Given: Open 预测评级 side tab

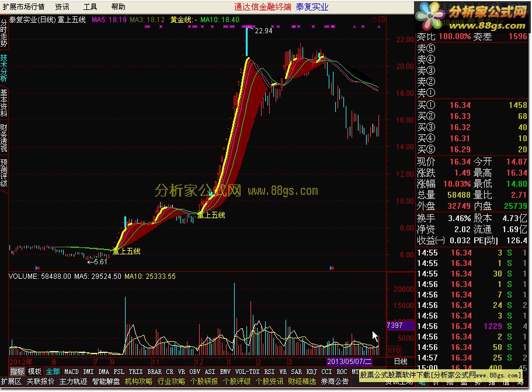Looking at the screenshot, I should coord(4,173).
